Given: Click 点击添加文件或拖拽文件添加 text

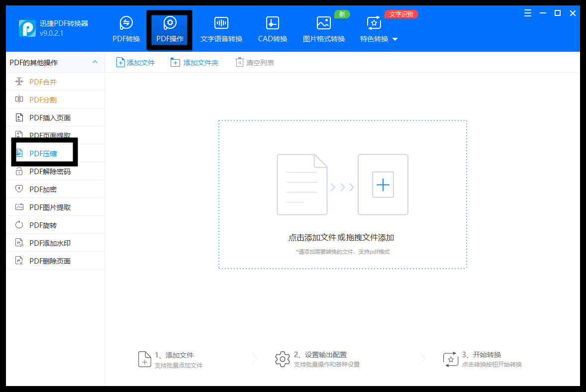Looking at the screenshot, I should click(x=341, y=238).
